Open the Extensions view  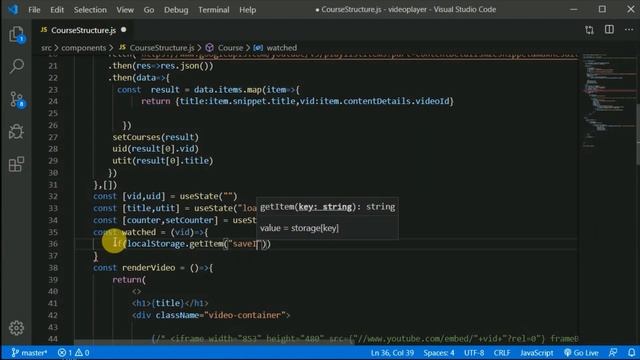[16, 164]
